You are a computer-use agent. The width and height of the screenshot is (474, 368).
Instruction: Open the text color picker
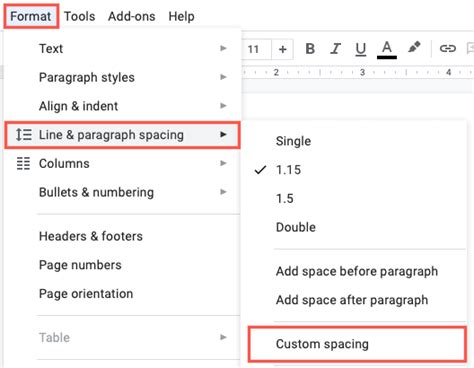click(x=387, y=50)
